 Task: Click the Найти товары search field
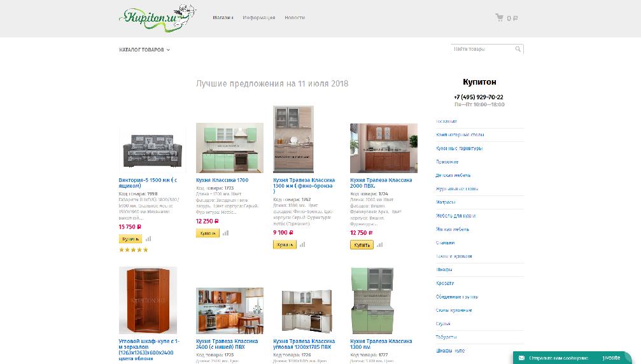pos(482,49)
